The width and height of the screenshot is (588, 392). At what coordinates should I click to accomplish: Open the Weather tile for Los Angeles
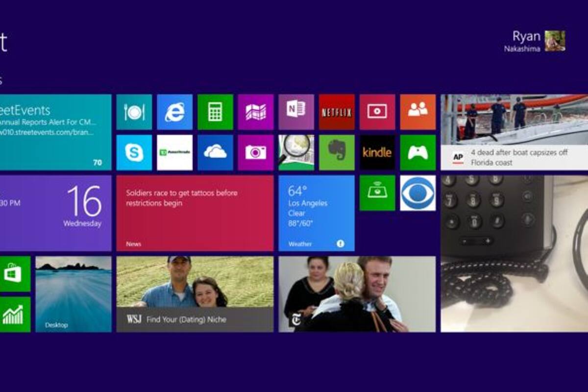pyautogui.click(x=317, y=213)
